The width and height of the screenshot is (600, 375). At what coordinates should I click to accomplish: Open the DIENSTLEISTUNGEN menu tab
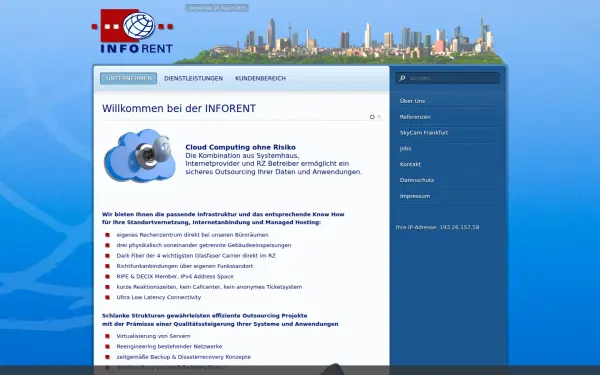click(x=193, y=78)
